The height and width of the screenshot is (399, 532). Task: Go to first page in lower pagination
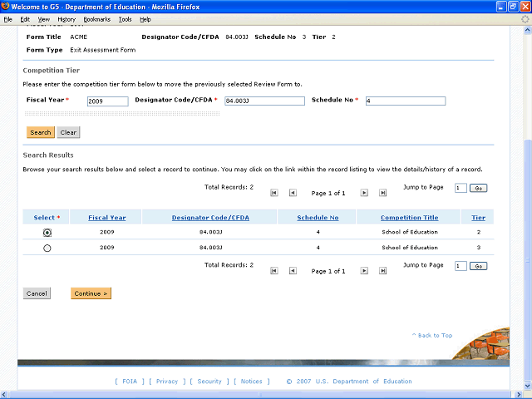274,271
